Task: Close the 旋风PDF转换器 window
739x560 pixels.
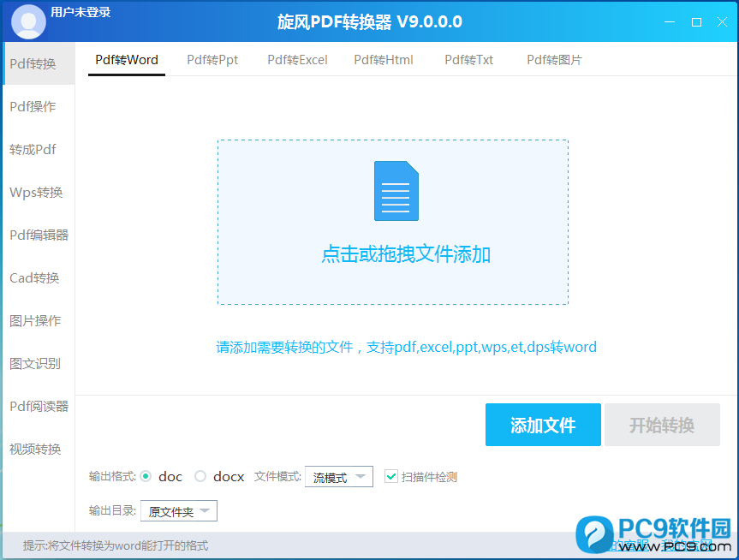Action: (x=722, y=21)
